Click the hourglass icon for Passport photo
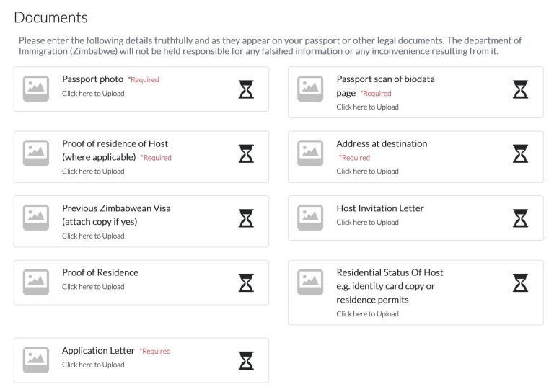The height and width of the screenshot is (392, 554). click(246, 89)
